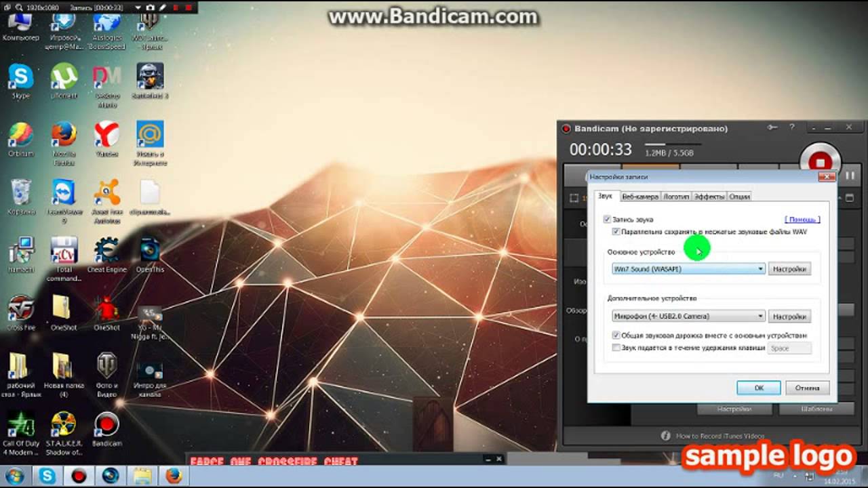This screenshot has height=488, width=868.
Task: Confirm the dialog with OK
Action: pyautogui.click(x=759, y=388)
